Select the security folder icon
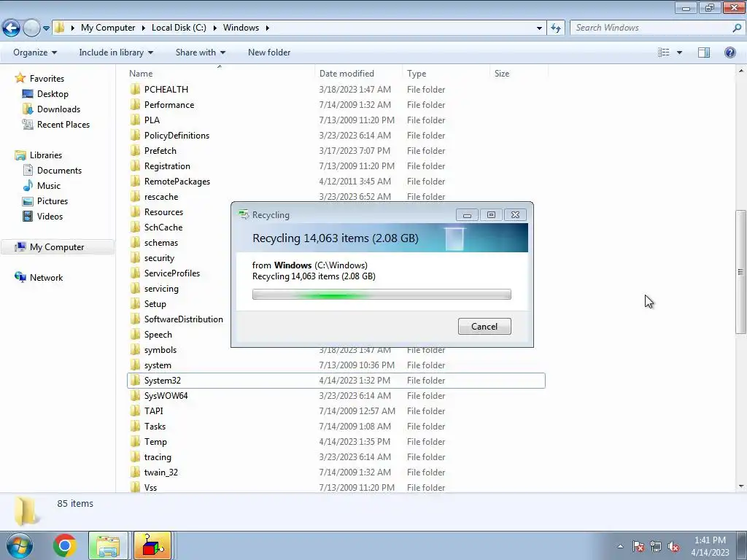The height and width of the screenshot is (560, 747). pos(135,258)
